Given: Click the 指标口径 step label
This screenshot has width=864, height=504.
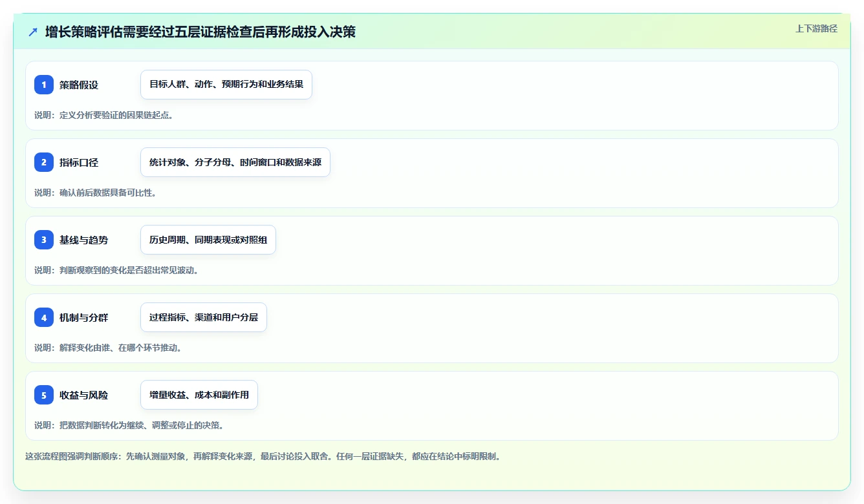Looking at the screenshot, I should point(79,162).
